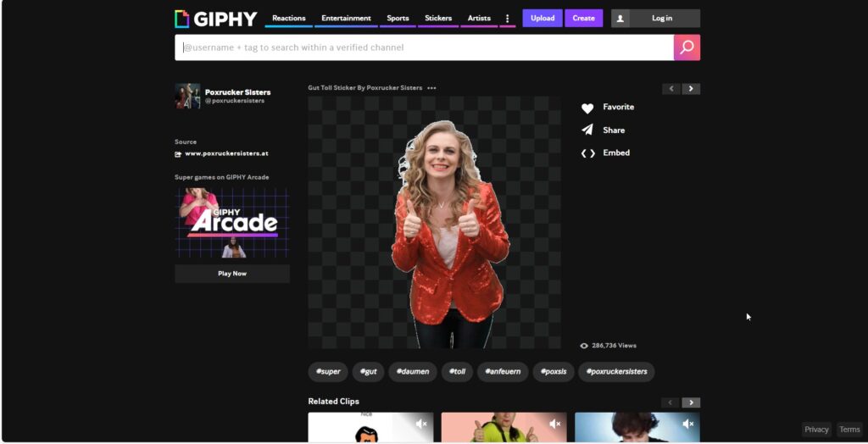Unmute the third related clip
Image resolution: width=868 pixels, height=444 pixels.
point(688,424)
